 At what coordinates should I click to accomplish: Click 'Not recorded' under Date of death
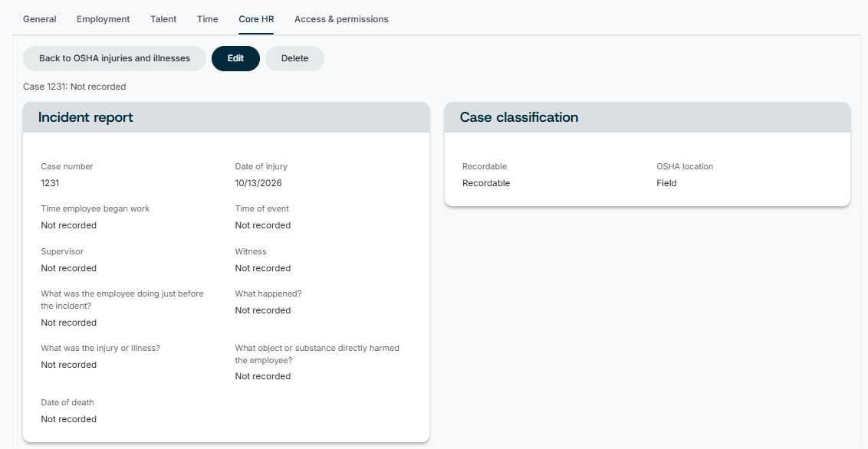click(69, 419)
